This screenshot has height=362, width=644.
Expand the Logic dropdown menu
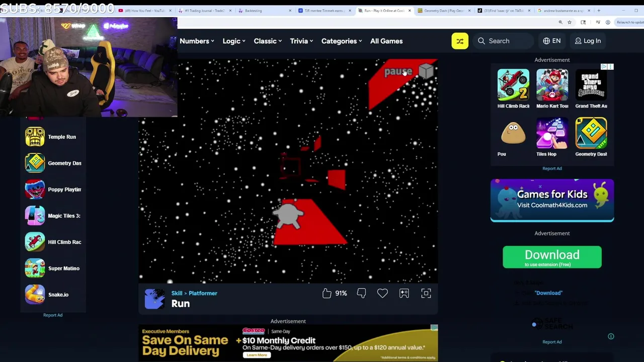click(234, 41)
